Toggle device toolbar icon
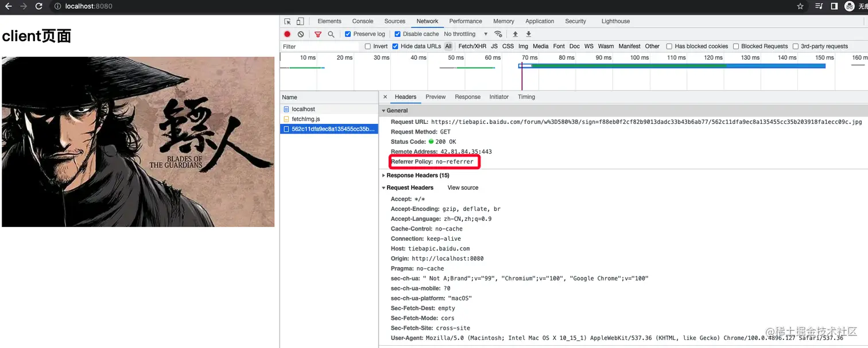This screenshot has height=348, width=868. [300, 21]
